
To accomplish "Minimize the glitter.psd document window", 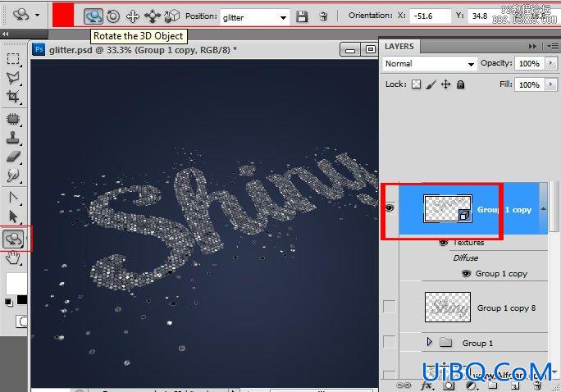I will click(x=350, y=50).
